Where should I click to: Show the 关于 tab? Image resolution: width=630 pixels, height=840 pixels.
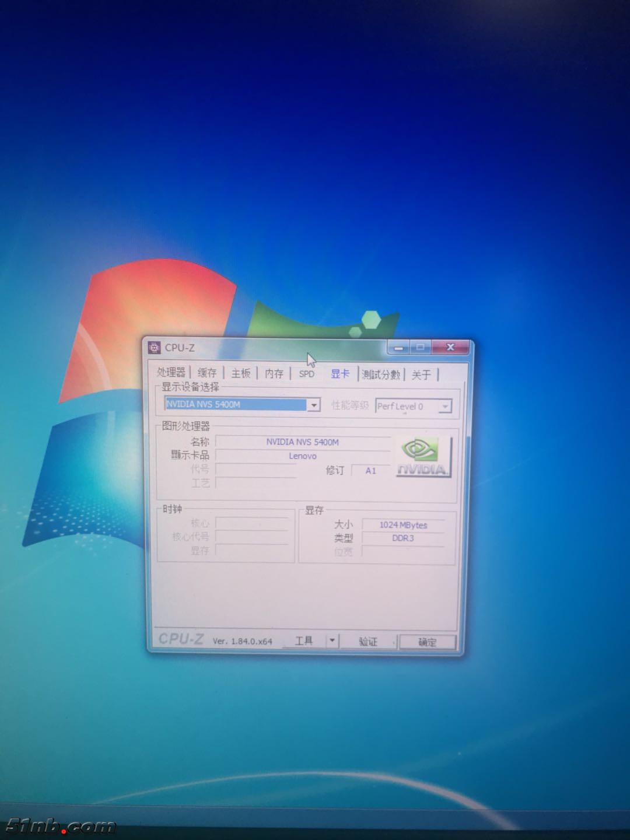[x=421, y=375]
